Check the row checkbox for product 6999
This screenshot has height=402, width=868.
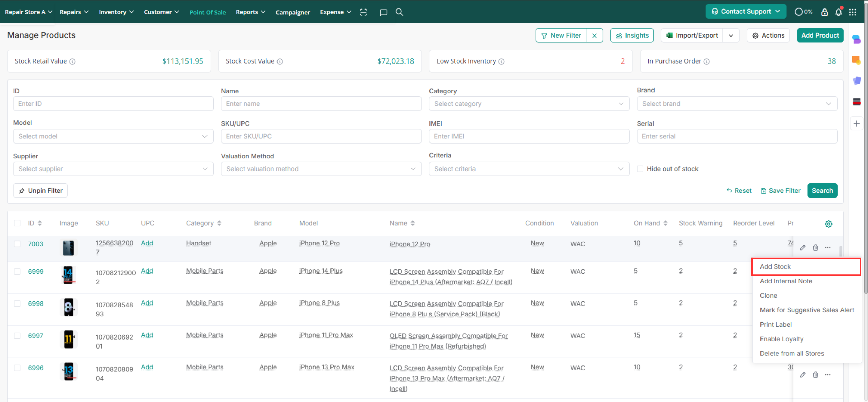17,272
